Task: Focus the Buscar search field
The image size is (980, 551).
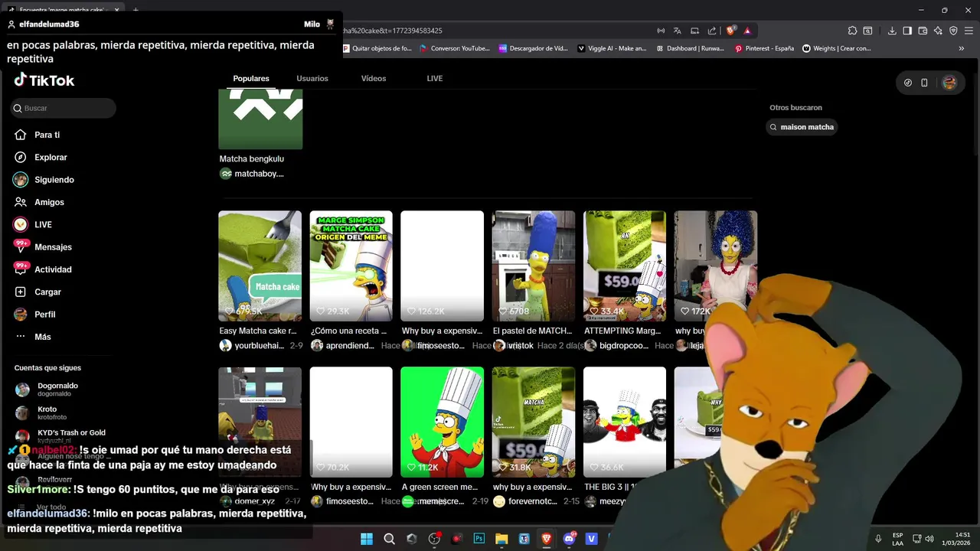Action: pos(63,108)
